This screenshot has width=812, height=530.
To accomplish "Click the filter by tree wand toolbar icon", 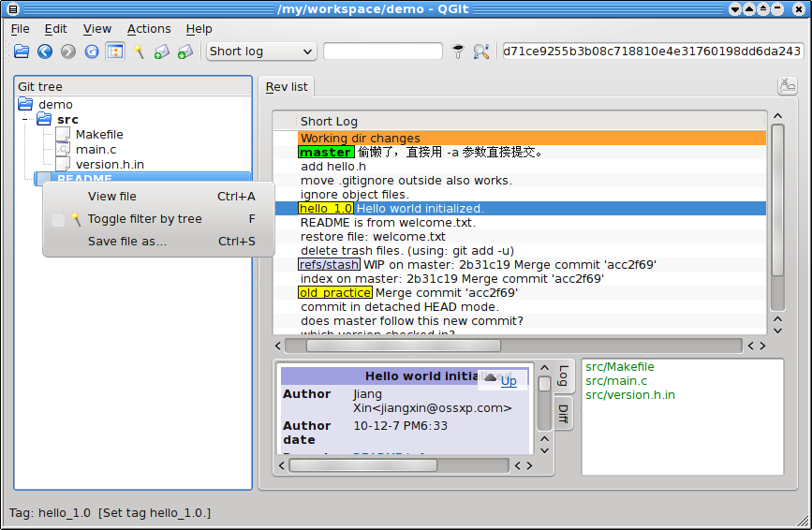I will (x=139, y=52).
